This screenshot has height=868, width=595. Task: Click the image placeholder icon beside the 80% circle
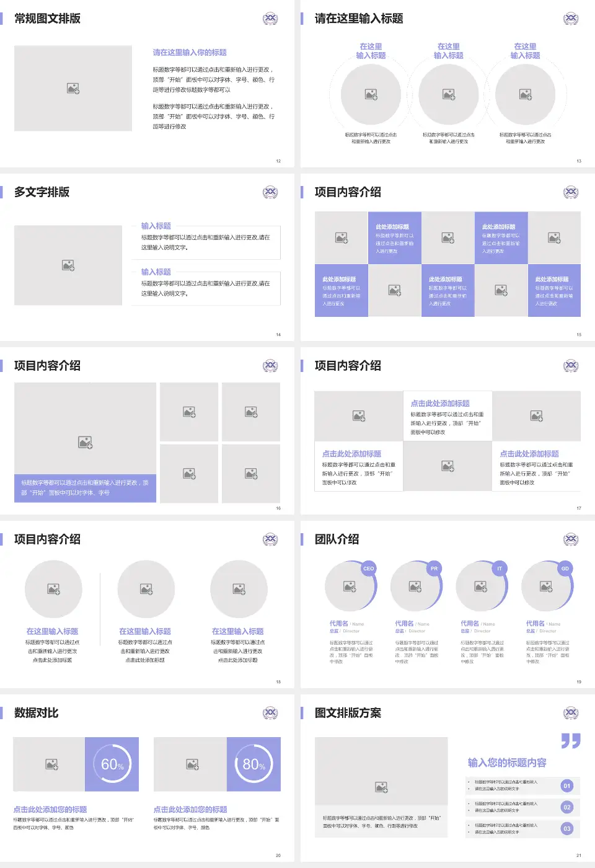coord(193,764)
